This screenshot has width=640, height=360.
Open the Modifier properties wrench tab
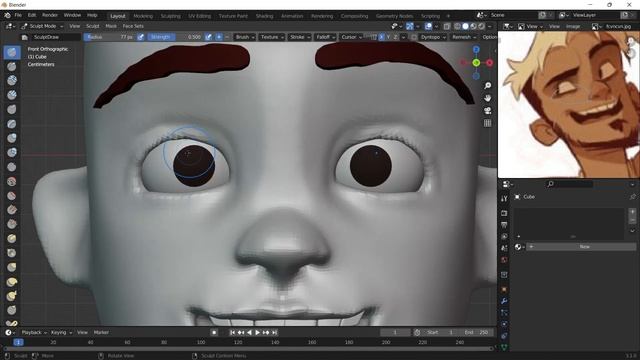click(504, 301)
